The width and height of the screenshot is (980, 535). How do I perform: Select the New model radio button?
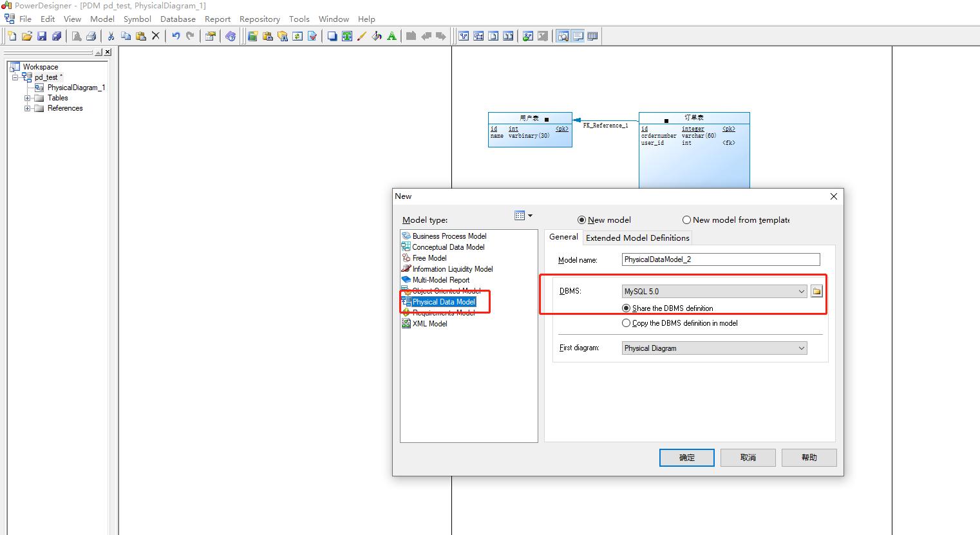[582, 220]
